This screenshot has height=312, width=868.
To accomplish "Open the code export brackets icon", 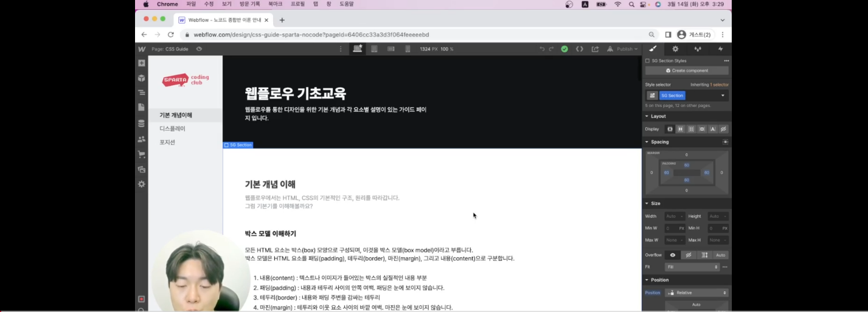I will (x=580, y=49).
